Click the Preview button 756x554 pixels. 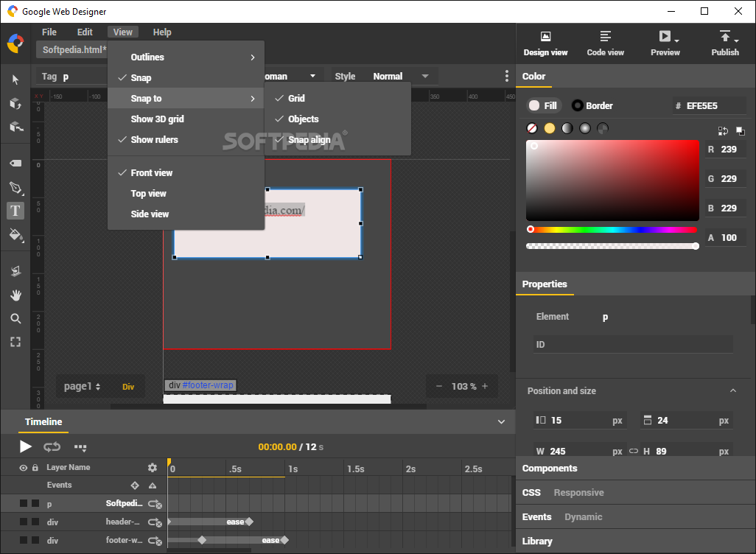click(x=665, y=43)
